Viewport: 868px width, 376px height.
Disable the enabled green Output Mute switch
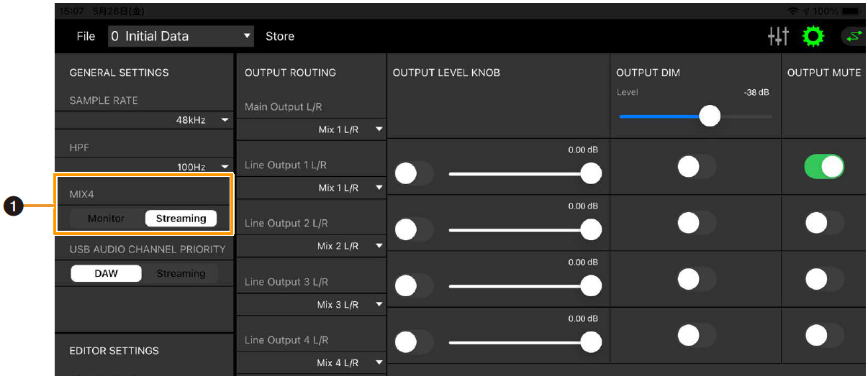pos(824,167)
